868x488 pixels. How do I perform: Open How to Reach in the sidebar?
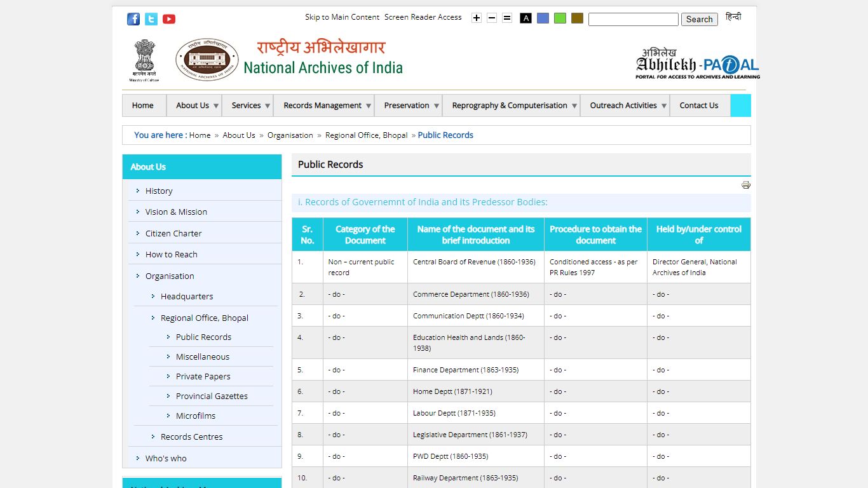click(172, 254)
